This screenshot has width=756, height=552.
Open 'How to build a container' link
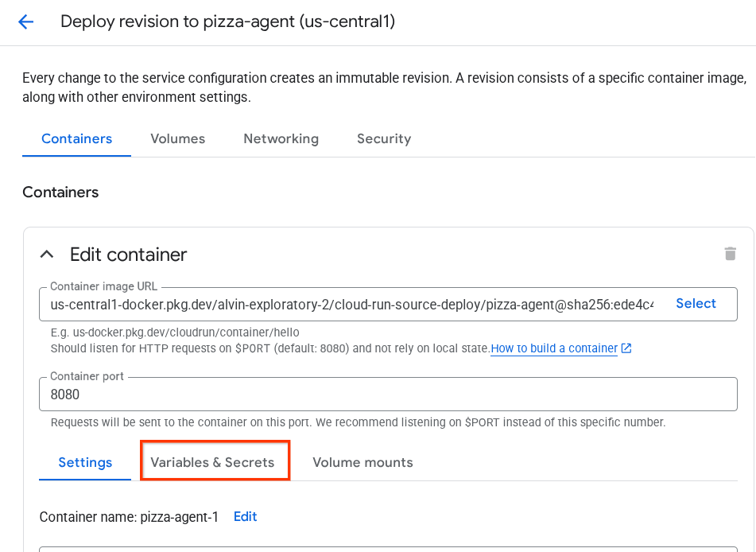coord(553,348)
